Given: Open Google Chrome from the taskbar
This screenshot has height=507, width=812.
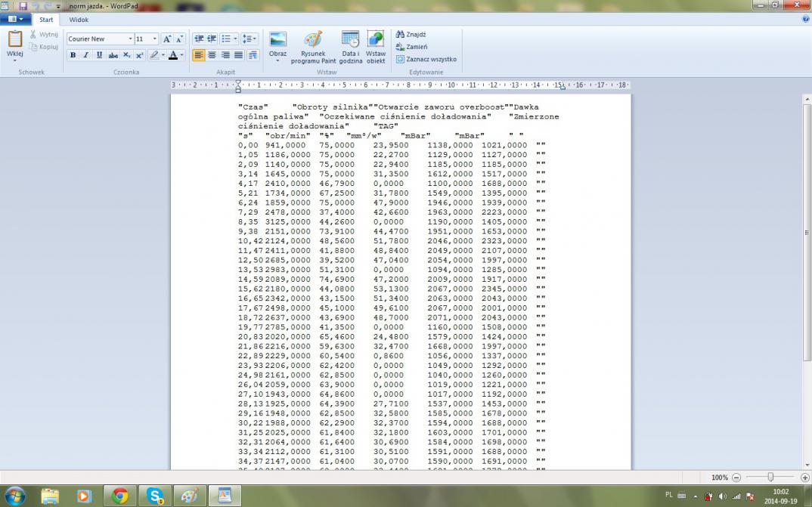Looking at the screenshot, I should [x=119, y=496].
